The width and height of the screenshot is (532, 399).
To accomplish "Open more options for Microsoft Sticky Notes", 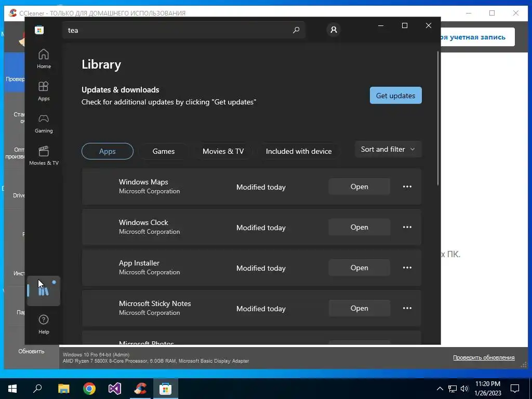I will coord(407,308).
